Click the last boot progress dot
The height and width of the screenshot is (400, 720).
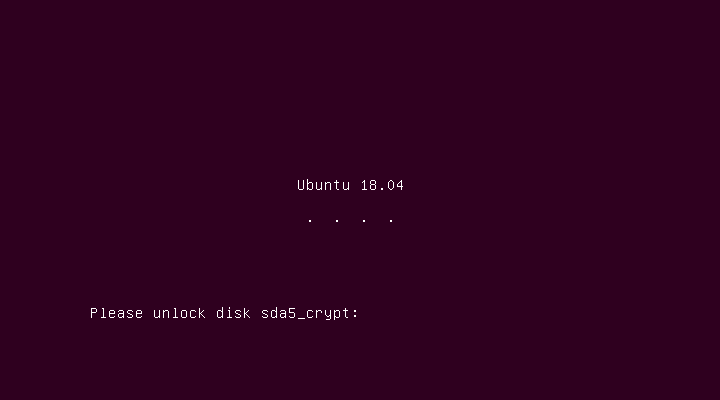point(391,220)
